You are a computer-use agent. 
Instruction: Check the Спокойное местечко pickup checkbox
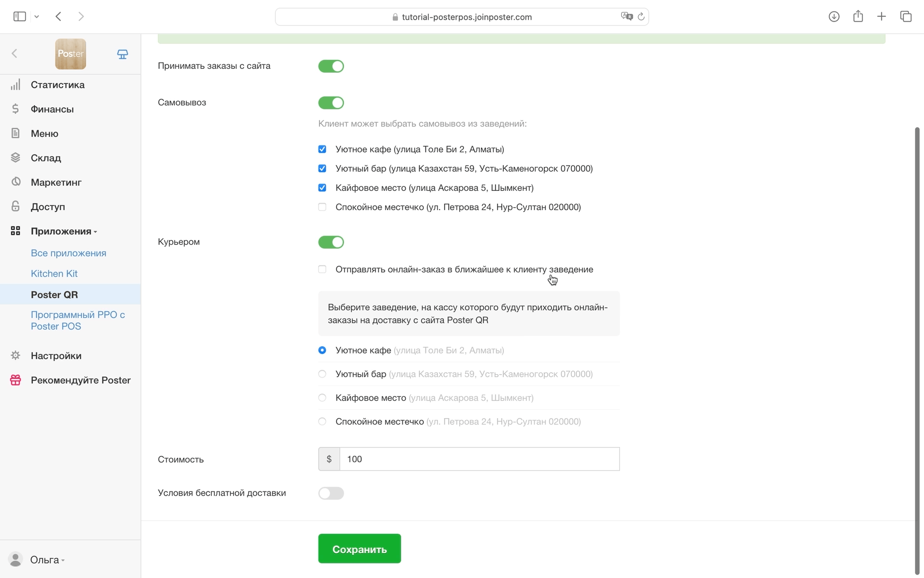[x=322, y=207]
